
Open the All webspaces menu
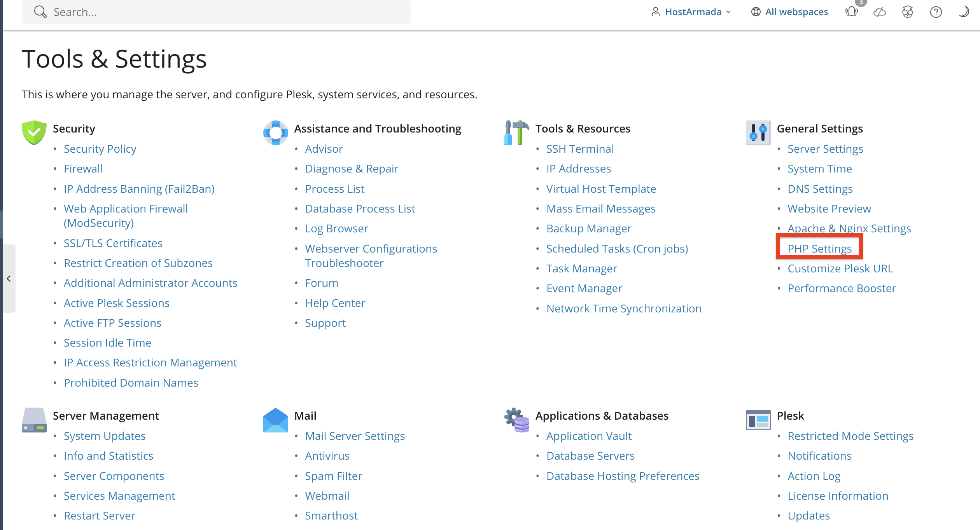pyautogui.click(x=796, y=12)
